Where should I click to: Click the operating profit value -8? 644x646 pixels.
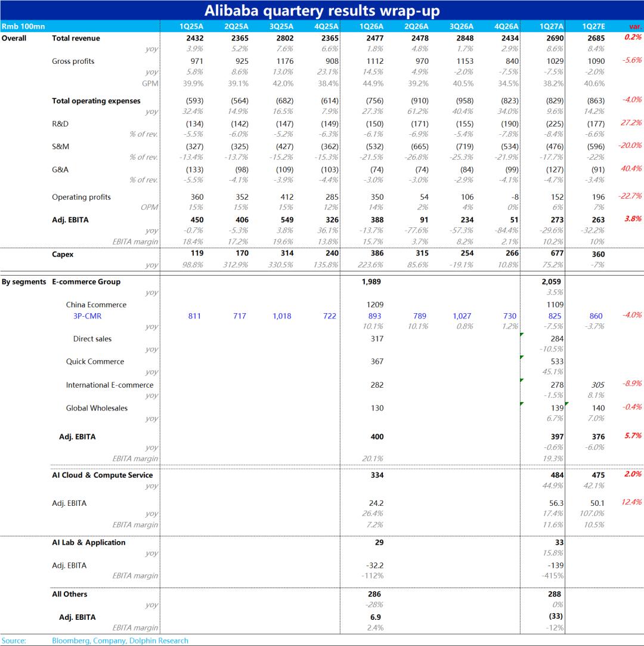point(515,197)
